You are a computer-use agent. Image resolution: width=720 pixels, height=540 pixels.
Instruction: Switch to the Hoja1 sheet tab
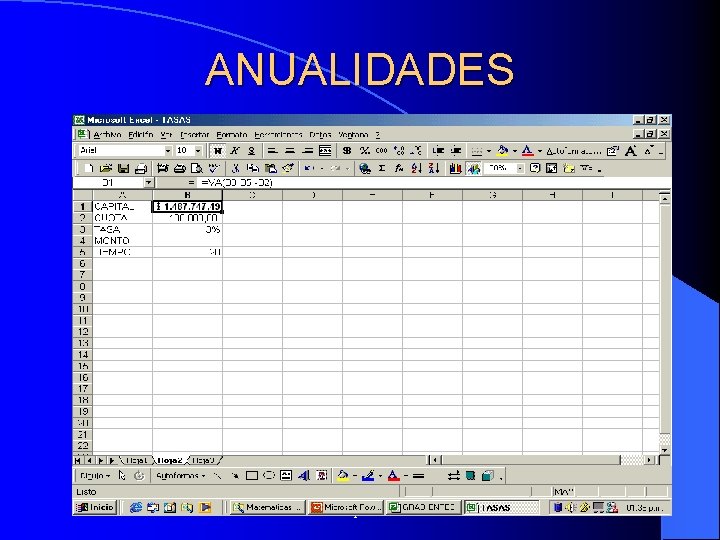pyautogui.click(x=136, y=460)
